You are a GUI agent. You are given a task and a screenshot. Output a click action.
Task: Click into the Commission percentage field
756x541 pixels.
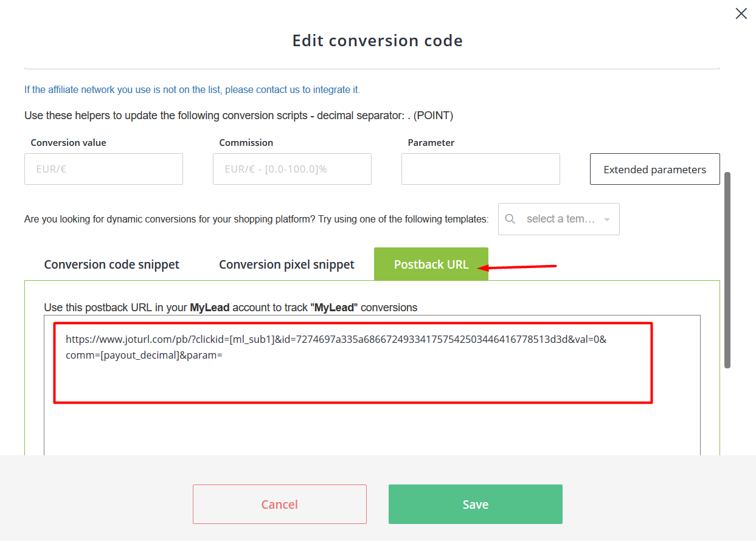click(x=292, y=169)
